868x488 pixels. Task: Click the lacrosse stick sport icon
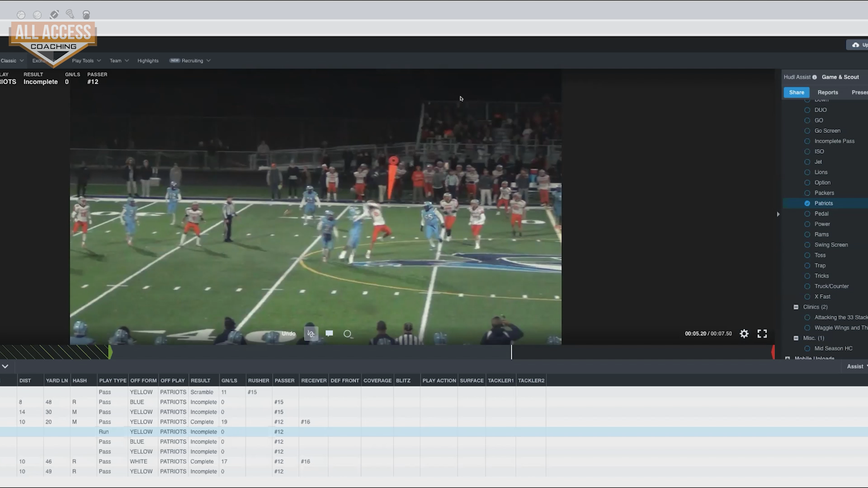[x=70, y=14]
